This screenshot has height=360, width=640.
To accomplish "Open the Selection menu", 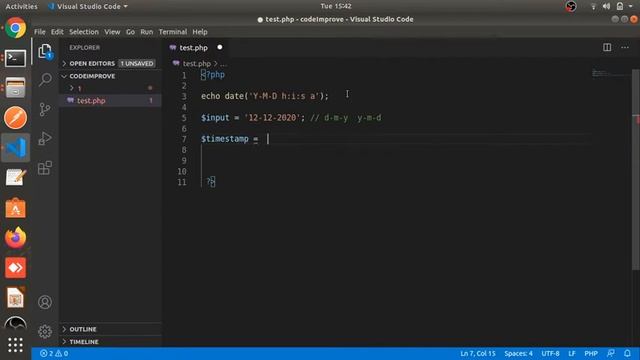I will point(84,32).
